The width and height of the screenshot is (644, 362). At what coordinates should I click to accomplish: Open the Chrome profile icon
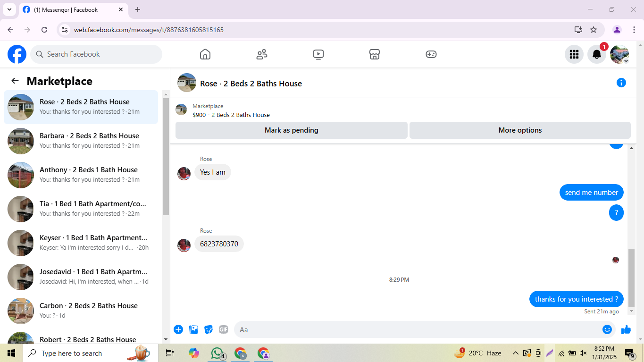(x=617, y=30)
